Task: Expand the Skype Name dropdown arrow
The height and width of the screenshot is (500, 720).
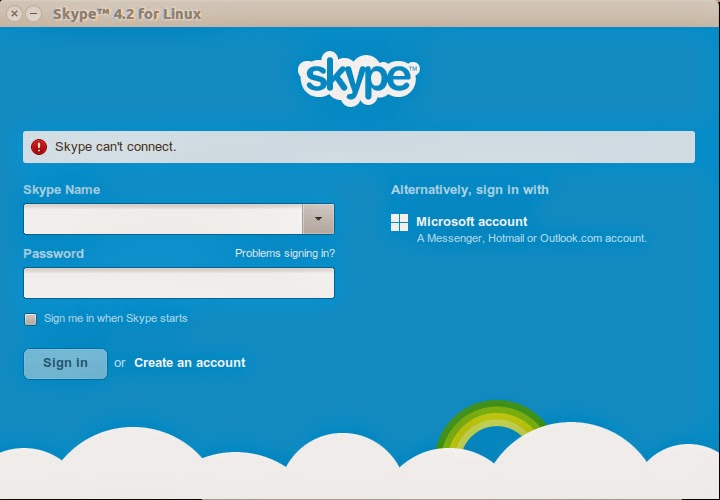Action: pos(318,219)
